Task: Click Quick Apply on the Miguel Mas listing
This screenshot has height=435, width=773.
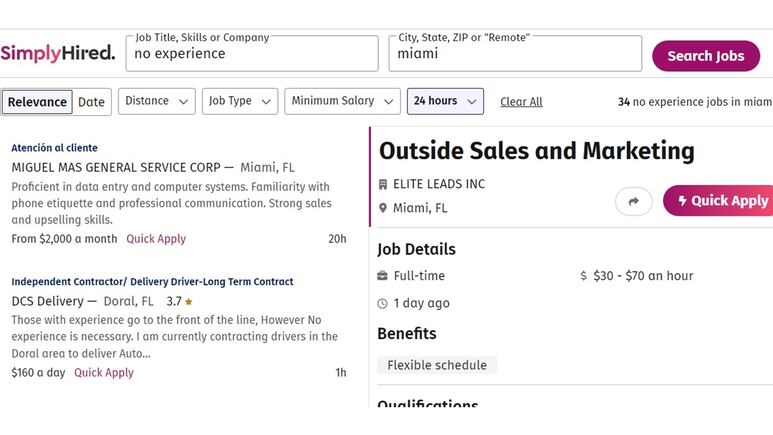Action: point(156,239)
